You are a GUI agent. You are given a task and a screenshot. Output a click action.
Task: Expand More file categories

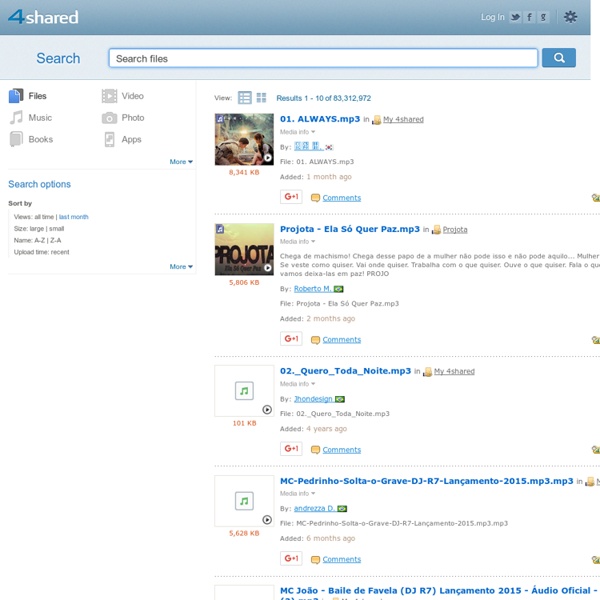(180, 161)
